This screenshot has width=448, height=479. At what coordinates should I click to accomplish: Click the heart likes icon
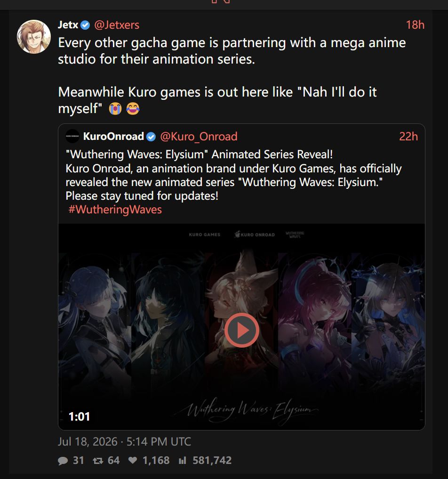(x=132, y=460)
